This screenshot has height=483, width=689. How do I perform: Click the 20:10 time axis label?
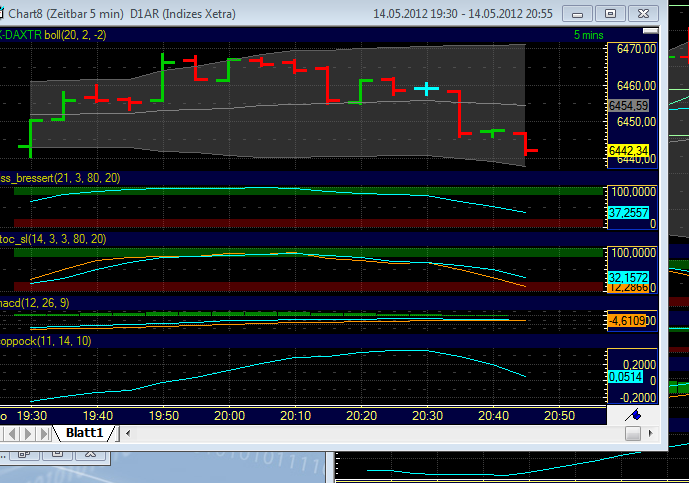[x=296, y=416]
